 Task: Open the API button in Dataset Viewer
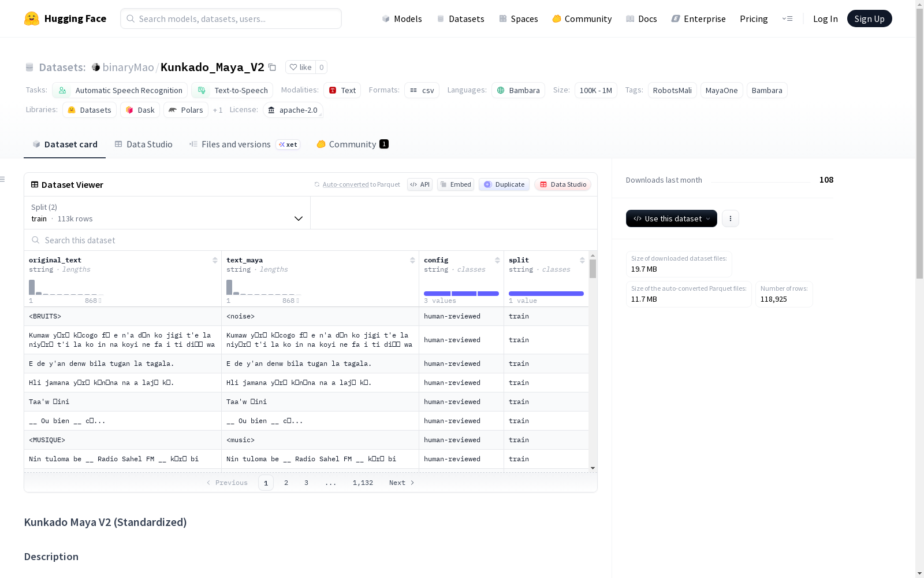point(420,184)
